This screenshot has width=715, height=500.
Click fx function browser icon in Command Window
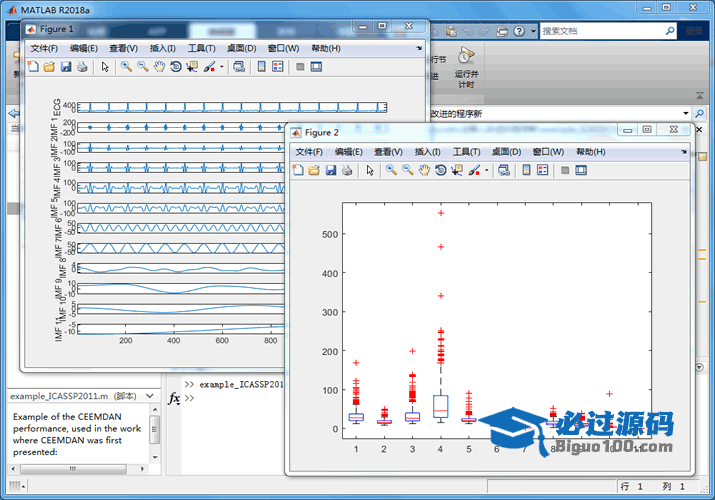tap(174, 398)
